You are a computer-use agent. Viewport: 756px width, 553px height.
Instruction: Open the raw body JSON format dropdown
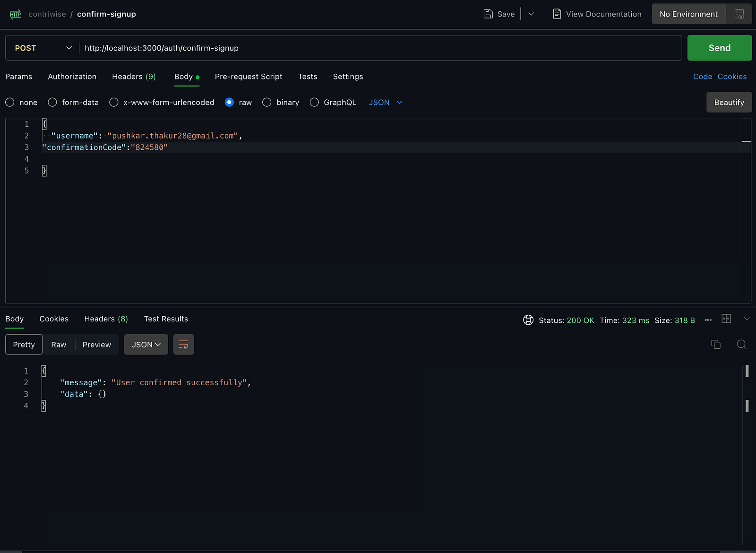pyautogui.click(x=386, y=102)
